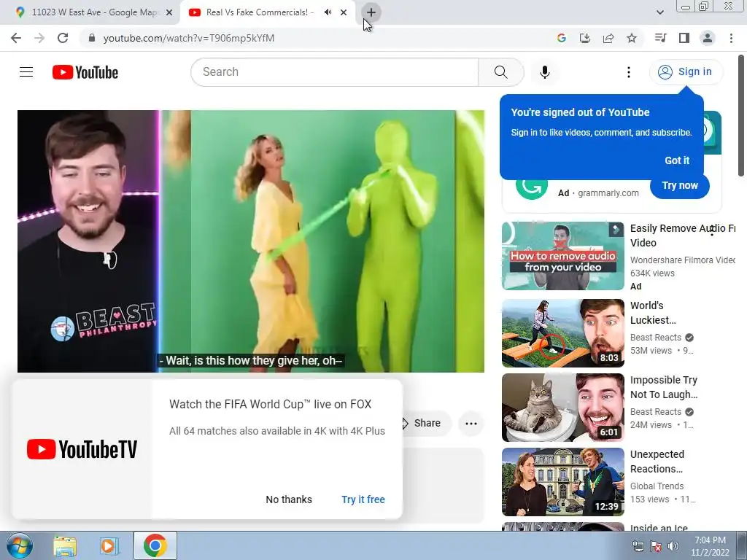This screenshot has width=747, height=560.
Task: Click the share this page icon in address bar
Action: tap(608, 38)
